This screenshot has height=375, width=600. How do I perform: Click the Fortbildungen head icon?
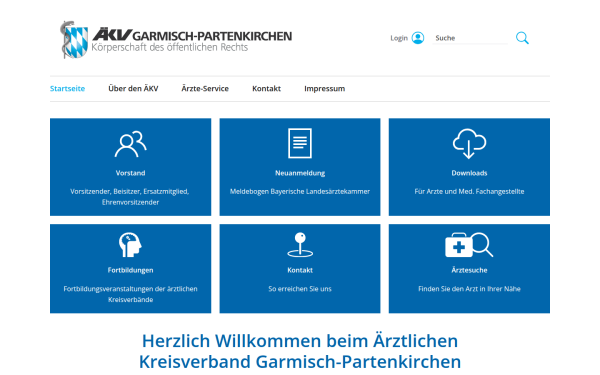(130, 245)
